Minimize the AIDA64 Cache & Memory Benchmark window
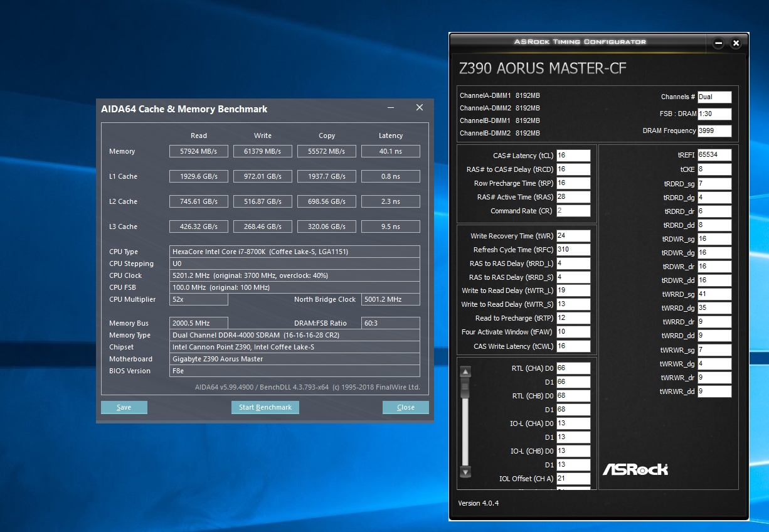 point(391,108)
